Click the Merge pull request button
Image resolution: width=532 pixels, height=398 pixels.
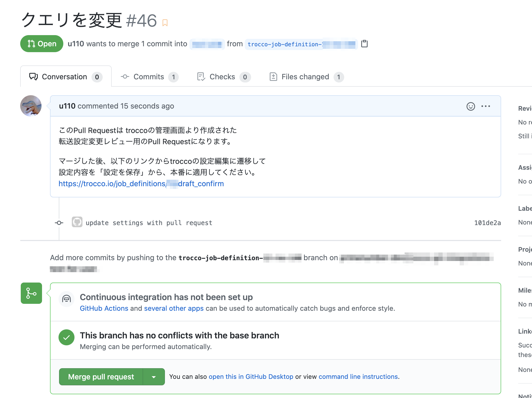point(101,377)
